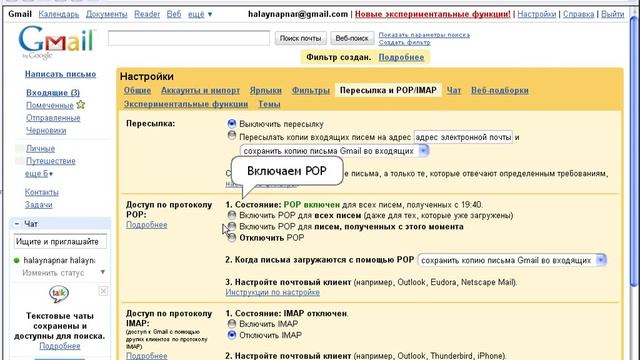Select Выключить пересылку radio button
Screen dimensions: 640x360
[x=231, y=123]
